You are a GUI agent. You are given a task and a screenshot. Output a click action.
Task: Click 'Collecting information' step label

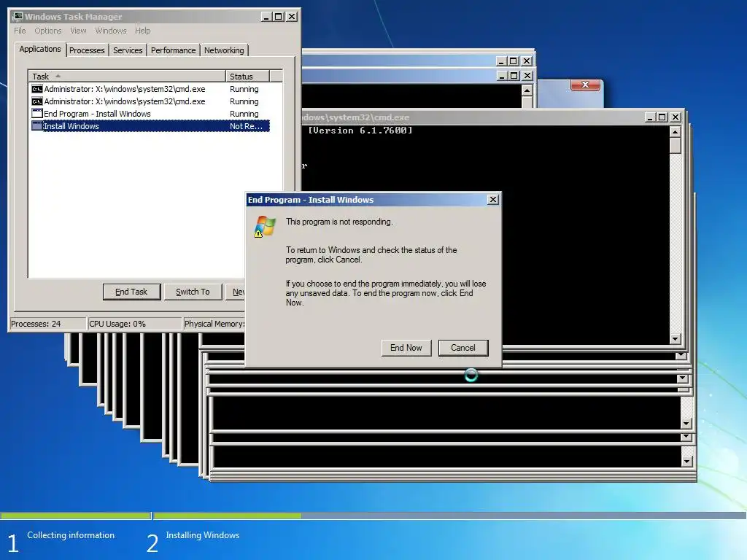[x=71, y=535]
